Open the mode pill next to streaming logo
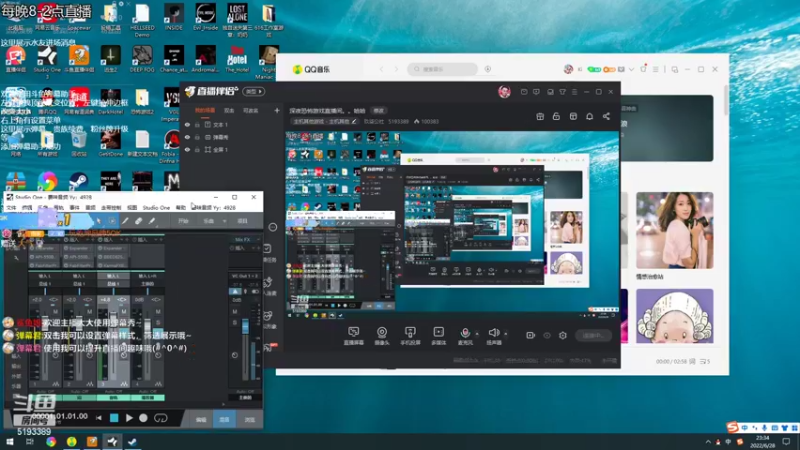This screenshot has width=800, height=450. click(254, 91)
